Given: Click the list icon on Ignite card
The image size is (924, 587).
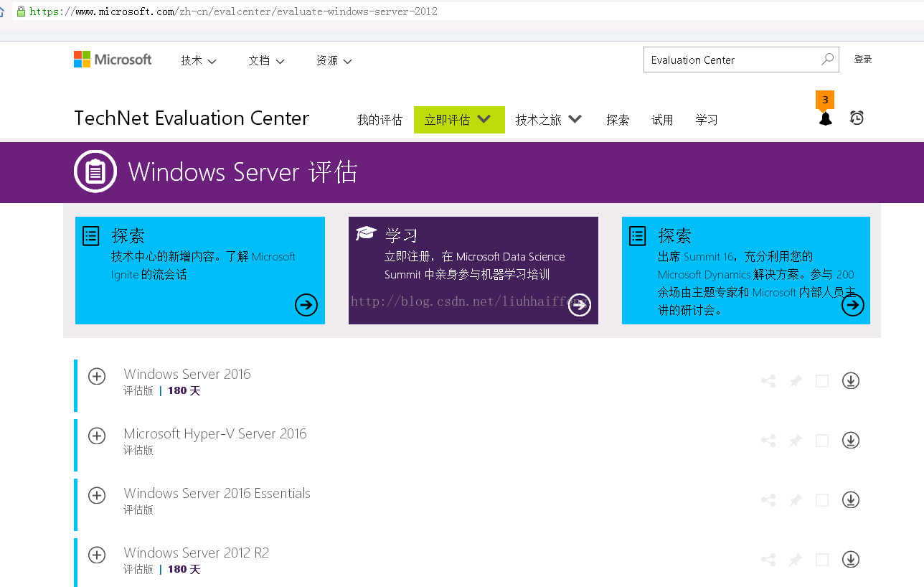Looking at the screenshot, I should 91,235.
